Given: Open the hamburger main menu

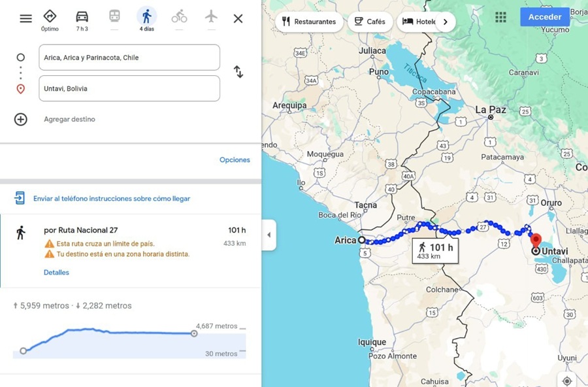Looking at the screenshot, I should click(x=25, y=18).
